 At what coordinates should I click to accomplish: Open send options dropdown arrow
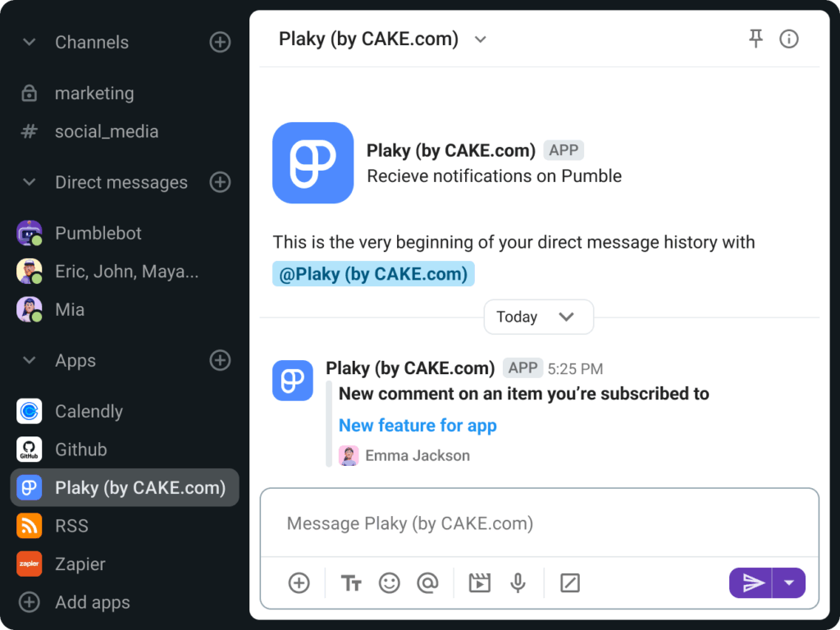pyautogui.click(x=789, y=583)
